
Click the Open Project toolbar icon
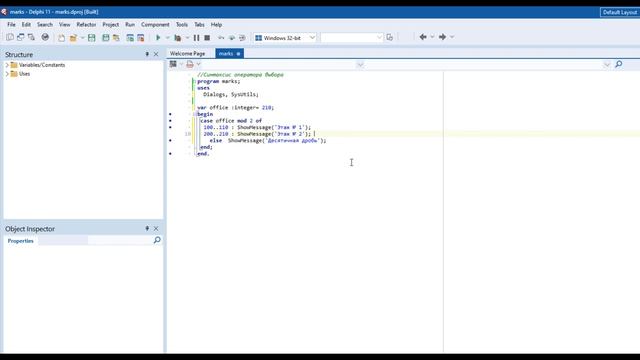[116, 38]
